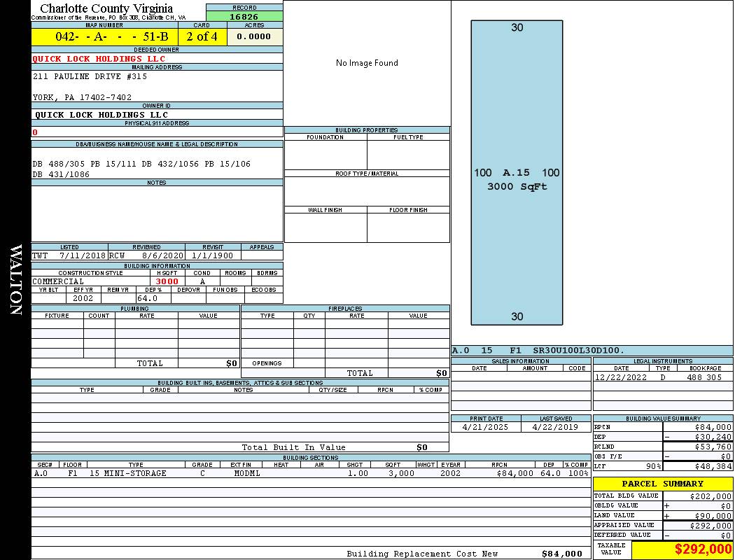Click the 'No Image Found' photo placeholder
Image resolution: width=735 pixels, height=560 pixels.
coord(367,63)
